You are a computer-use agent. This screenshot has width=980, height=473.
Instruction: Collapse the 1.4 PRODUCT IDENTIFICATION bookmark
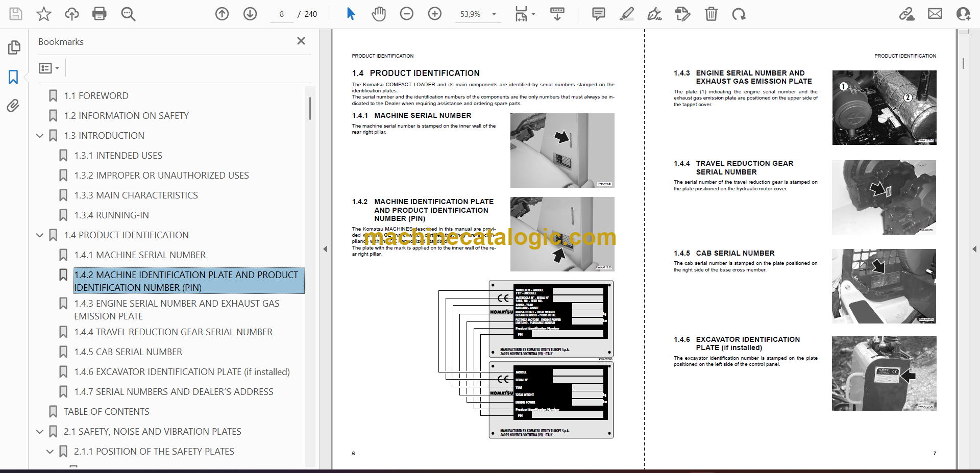point(40,235)
